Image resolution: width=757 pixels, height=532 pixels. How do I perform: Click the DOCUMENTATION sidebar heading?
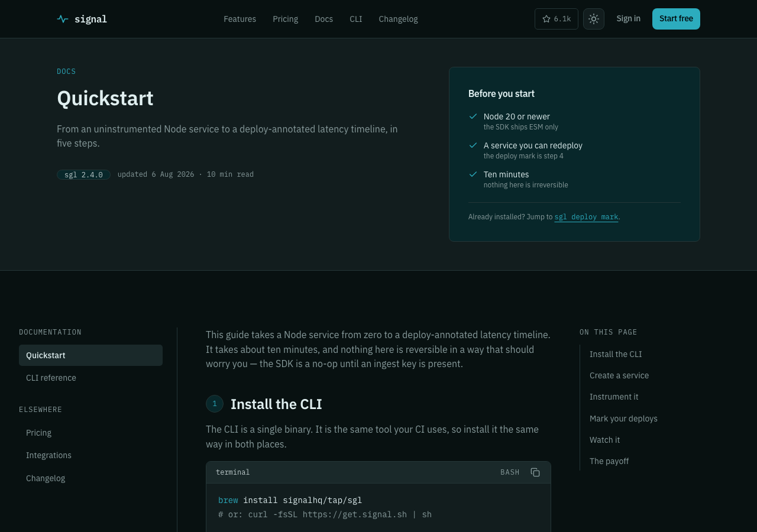pos(50,332)
